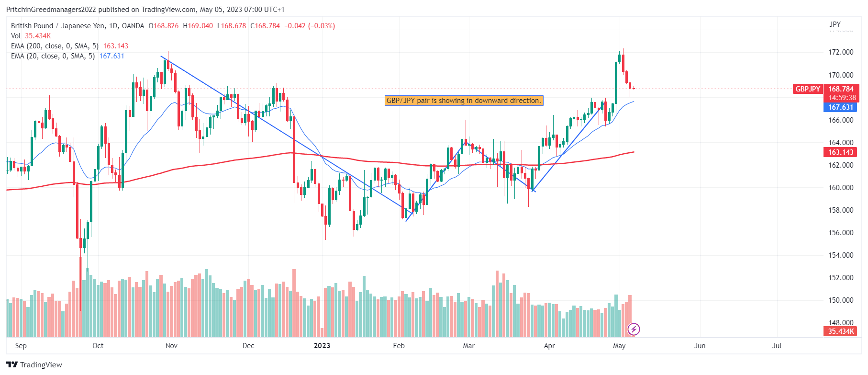The height and width of the screenshot is (375, 868).
Task: Click the 167.631 EMA 20 axis label
Action: point(841,107)
